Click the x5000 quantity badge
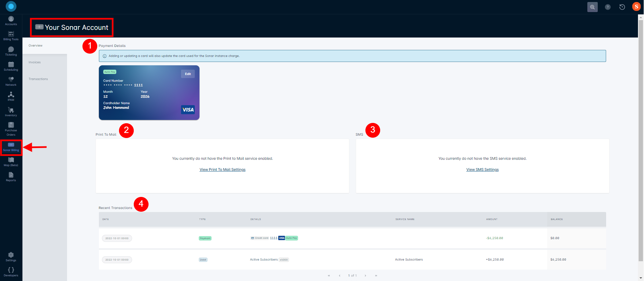The image size is (644, 281). [284, 260]
